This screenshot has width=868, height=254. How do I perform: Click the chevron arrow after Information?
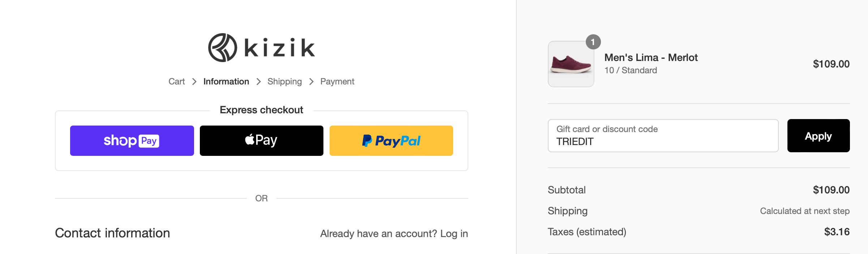(x=258, y=82)
